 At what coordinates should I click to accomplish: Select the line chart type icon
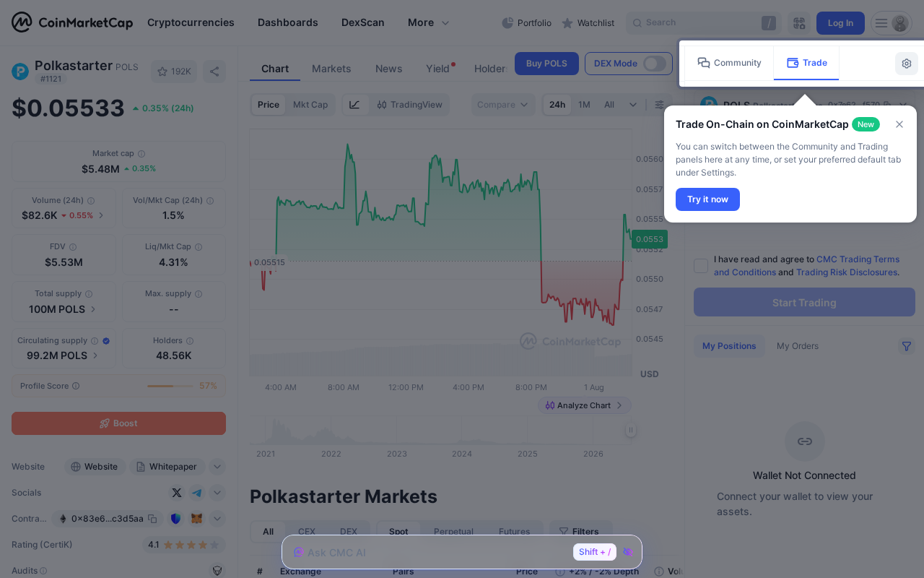point(354,105)
